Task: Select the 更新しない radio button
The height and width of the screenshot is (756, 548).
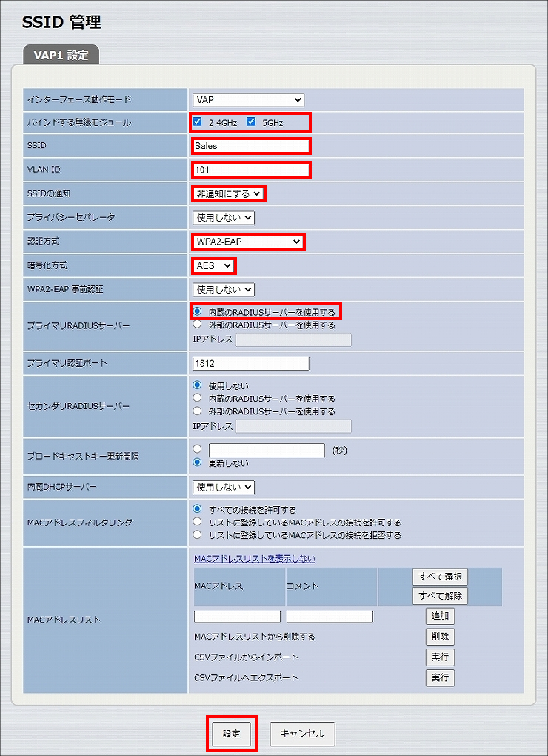Action: [x=197, y=462]
